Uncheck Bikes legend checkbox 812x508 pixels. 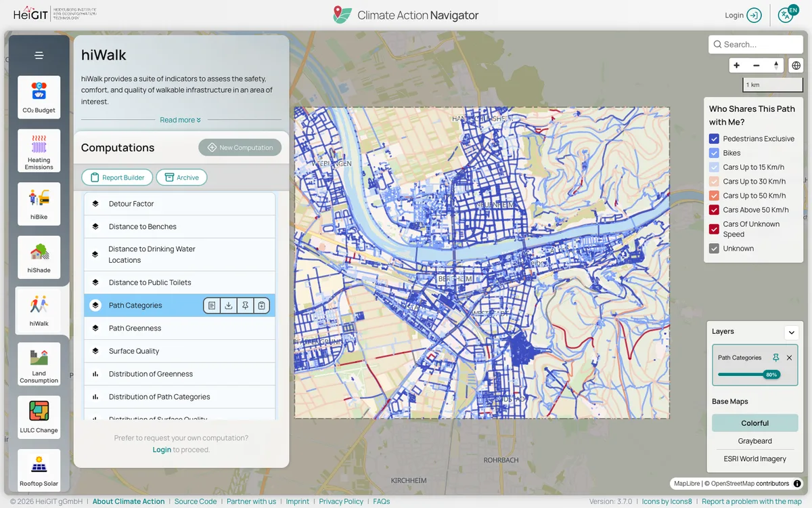coord(714,153)
